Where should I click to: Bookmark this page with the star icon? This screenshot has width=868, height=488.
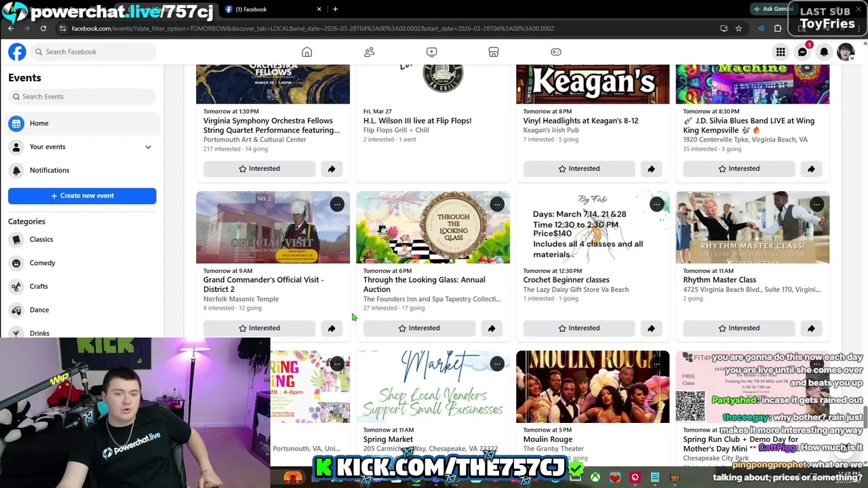[738, 28]
